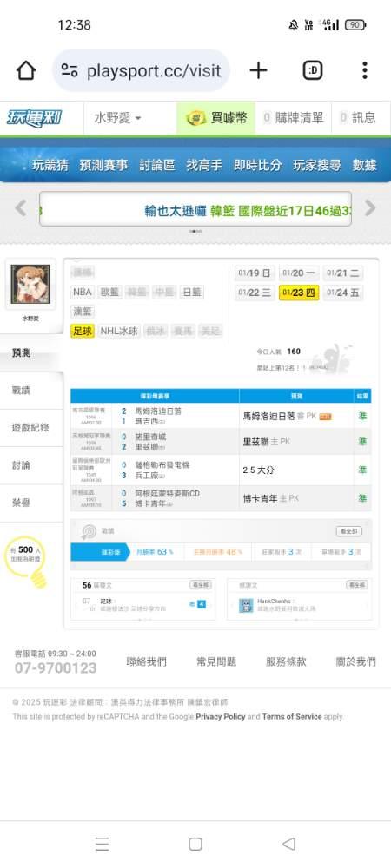This screenshot has width=391, height=868.
Task: Select the NHL冰球 league filter
Action: (x=118, y=331)
